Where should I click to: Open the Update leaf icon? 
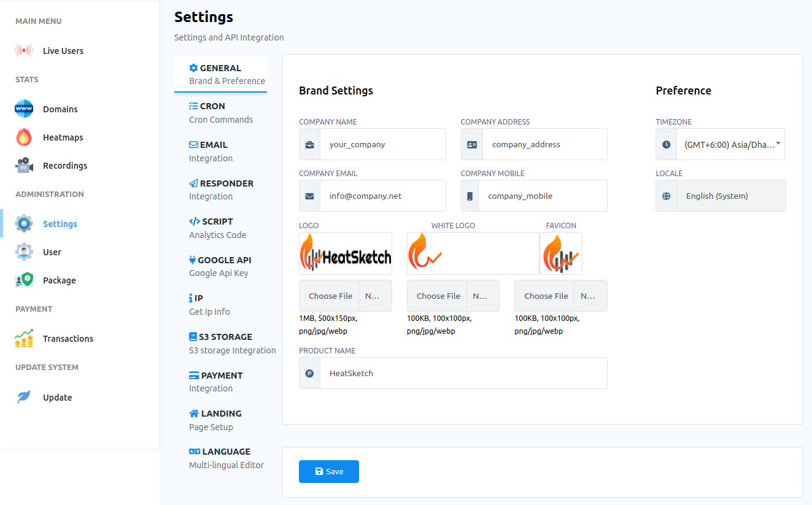[x=24, y=398]
